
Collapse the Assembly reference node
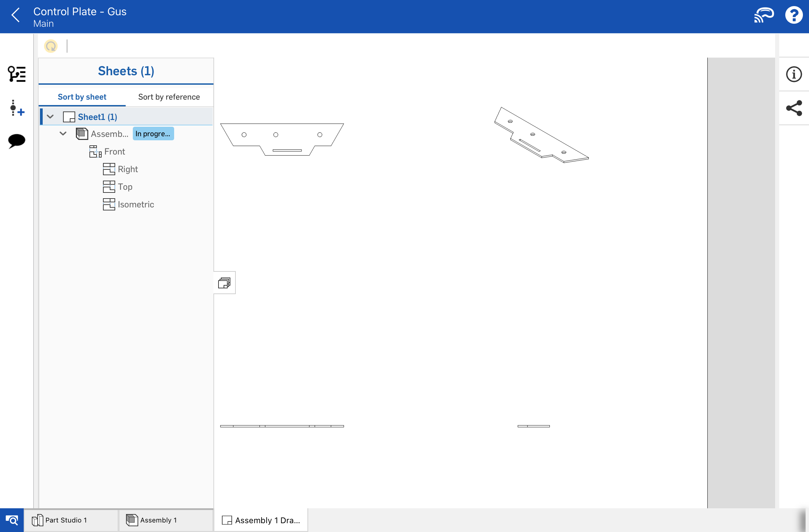pos(63,134)
